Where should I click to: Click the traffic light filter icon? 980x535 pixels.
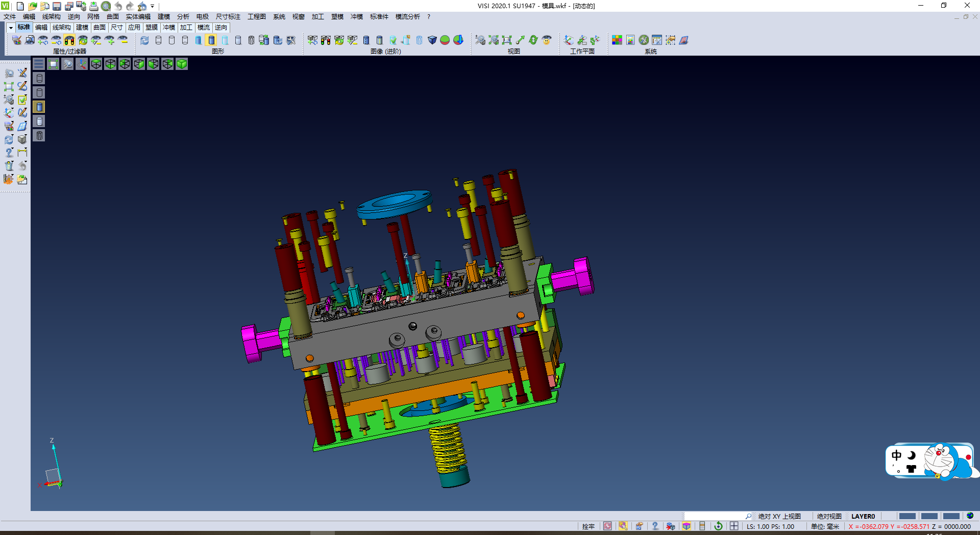point(69,40)
